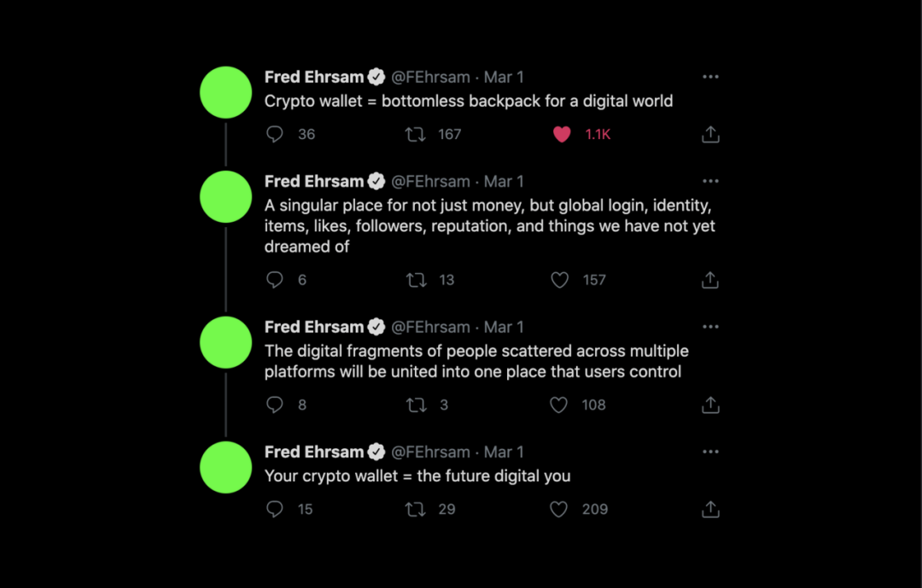The height and width of the screenshot is (588, 922).
Task: Like the tweet with 157 likes
Action: [560, 280]
